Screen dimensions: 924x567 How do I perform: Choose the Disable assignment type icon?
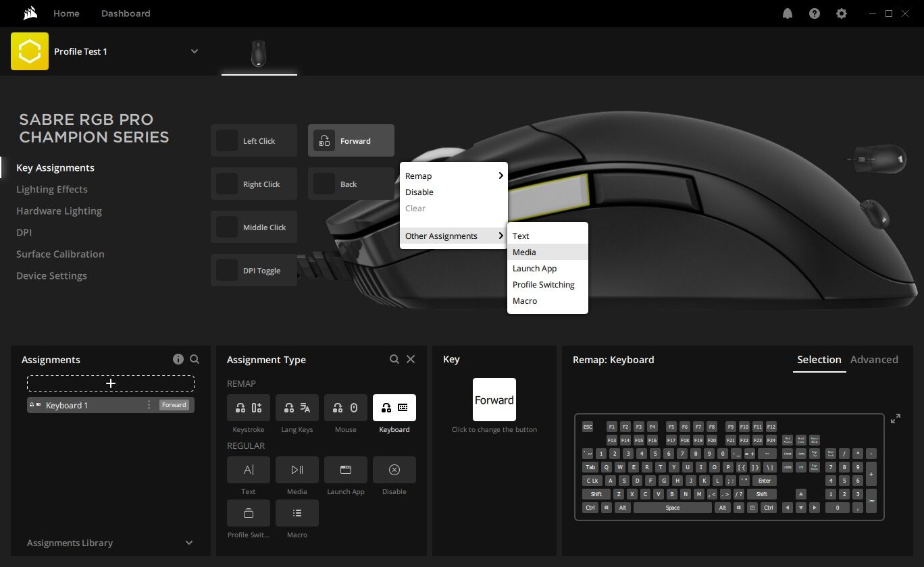pos(394,470)
